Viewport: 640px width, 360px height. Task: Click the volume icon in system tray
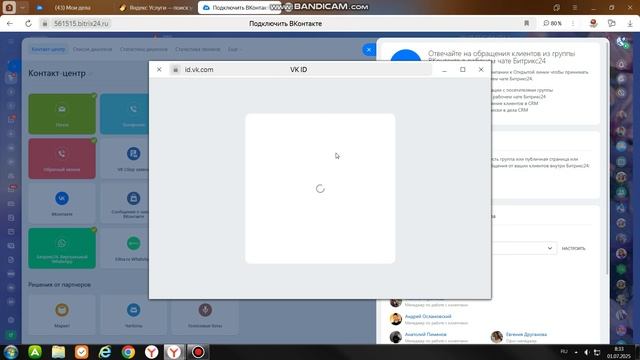[587, 352]
